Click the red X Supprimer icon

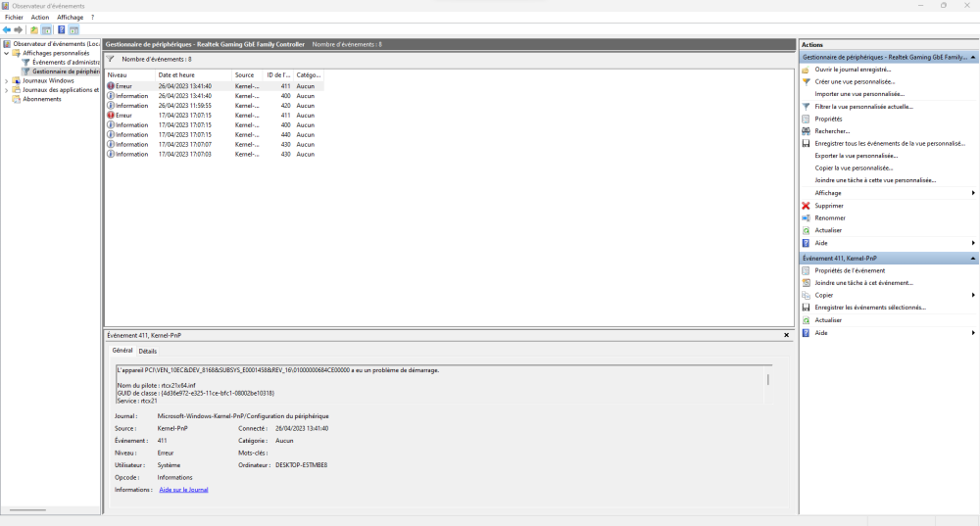click(807, 206)
